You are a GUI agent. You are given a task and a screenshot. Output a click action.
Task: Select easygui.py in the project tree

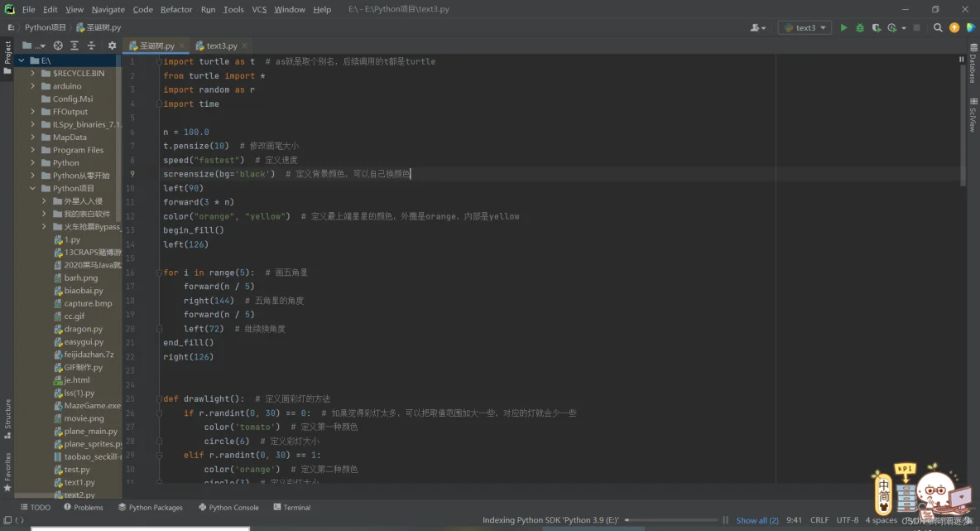click(84, 341)
